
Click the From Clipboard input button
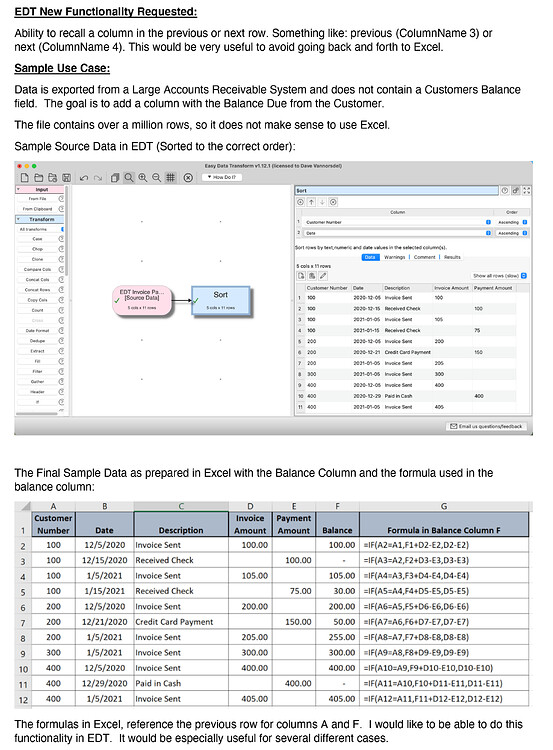pyautogui.click(x=37, y=209)
